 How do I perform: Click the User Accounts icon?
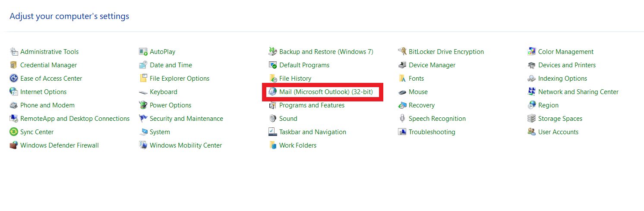point(532,132)
